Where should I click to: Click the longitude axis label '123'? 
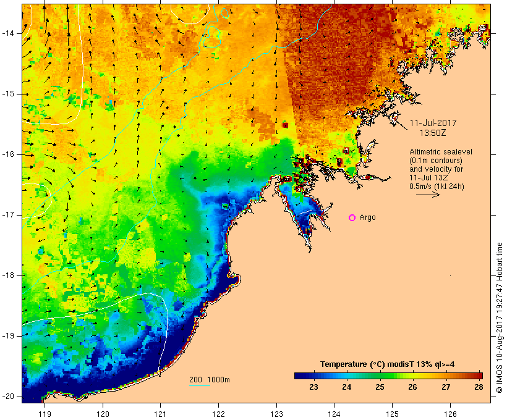coord(276,414)
